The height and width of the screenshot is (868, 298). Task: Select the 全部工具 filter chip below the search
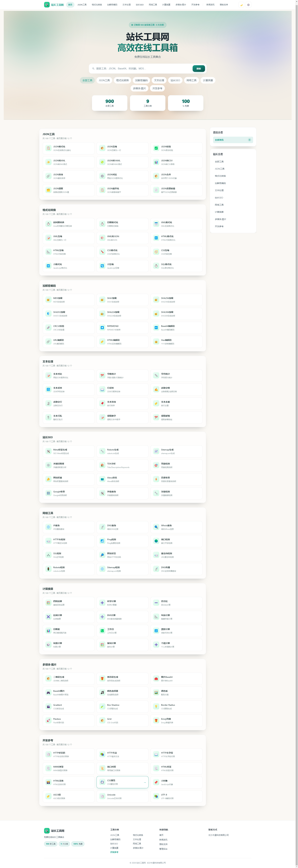pos(88,80)
